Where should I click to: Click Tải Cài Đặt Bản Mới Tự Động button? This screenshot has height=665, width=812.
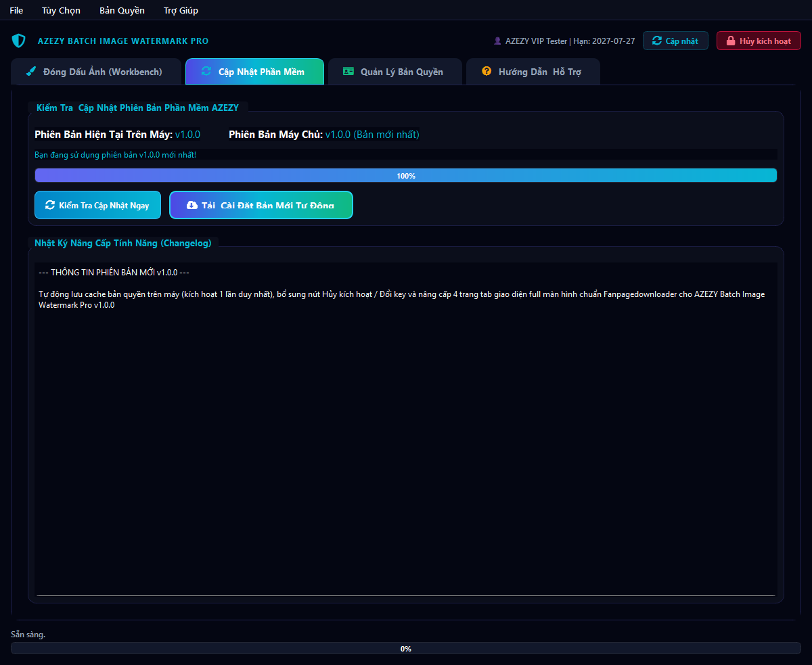click(x=261, y=205)
